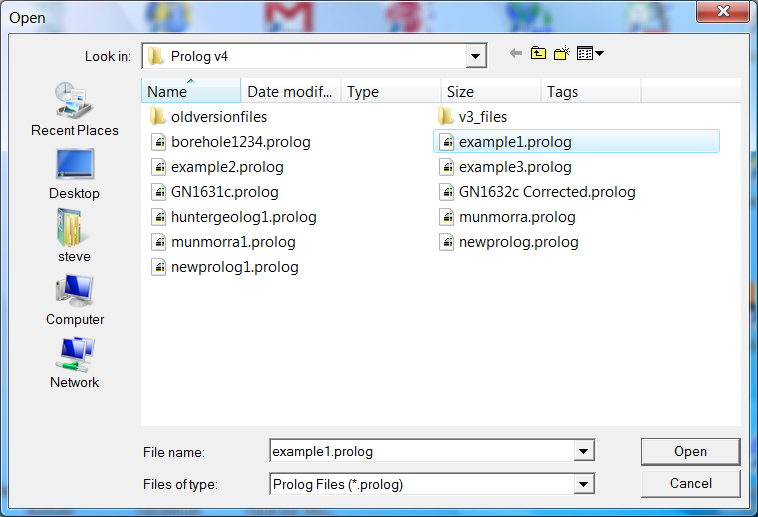Click in the File name text field
Viewport: 758px width, 517px height.
click(420, 452)
